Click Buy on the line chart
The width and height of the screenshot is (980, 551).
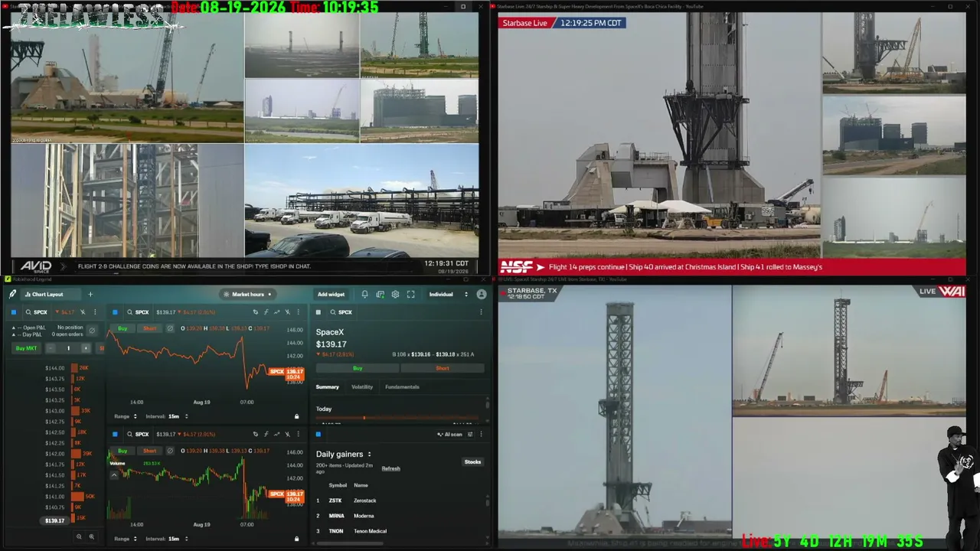(x=122, y=328)
